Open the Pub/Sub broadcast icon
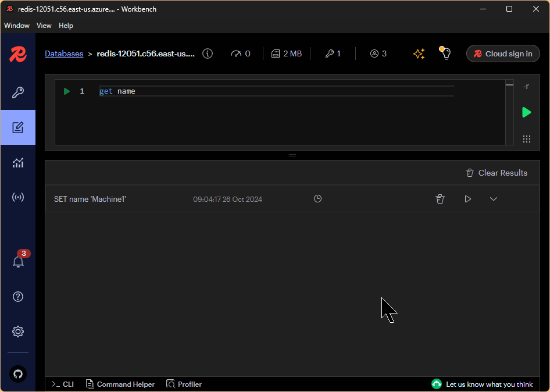The width and height of the screenshot is (550, 392). point(18,197)
